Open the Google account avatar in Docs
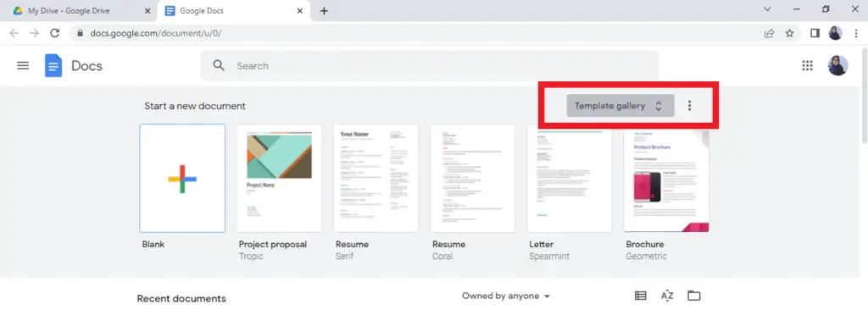The width and height of the screenshot is (868, 321). 837,65
